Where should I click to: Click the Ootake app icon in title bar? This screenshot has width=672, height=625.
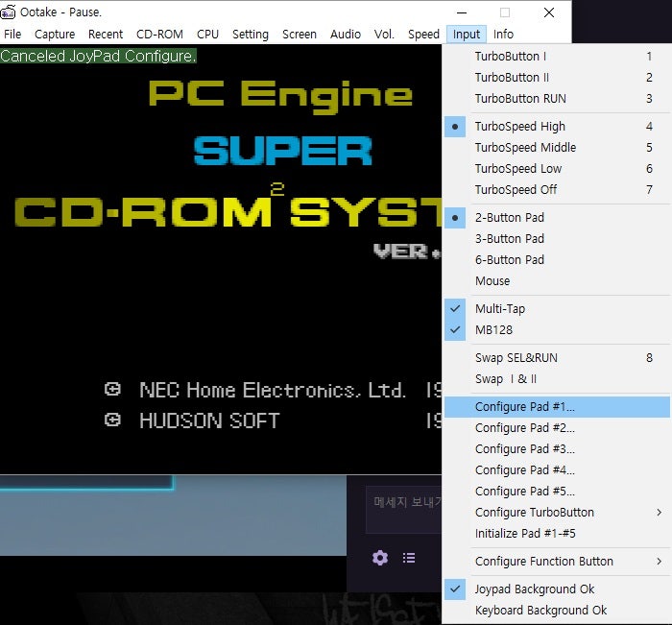pos(8,12)
